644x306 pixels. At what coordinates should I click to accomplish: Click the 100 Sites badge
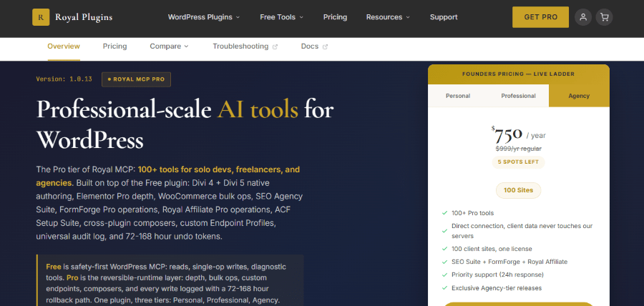pos(518,190)
